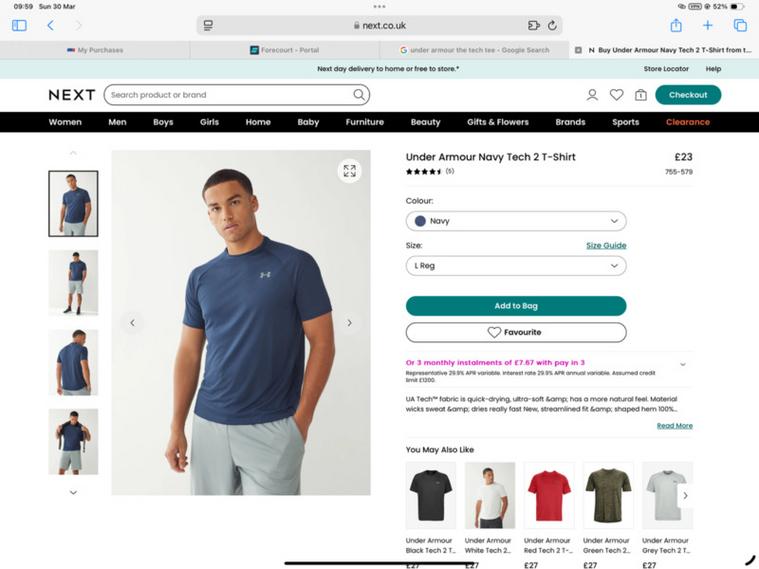The image size is (759, 569).
Task: Click the search product or brand field
Action: [230, 95]
